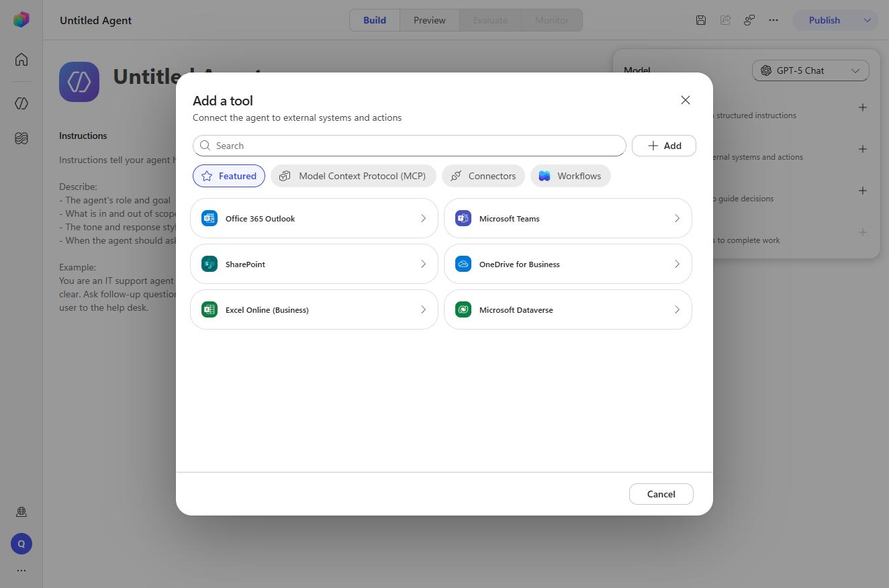Select the Model Context Protocol (MCP) tab

[x=353, y=176]
